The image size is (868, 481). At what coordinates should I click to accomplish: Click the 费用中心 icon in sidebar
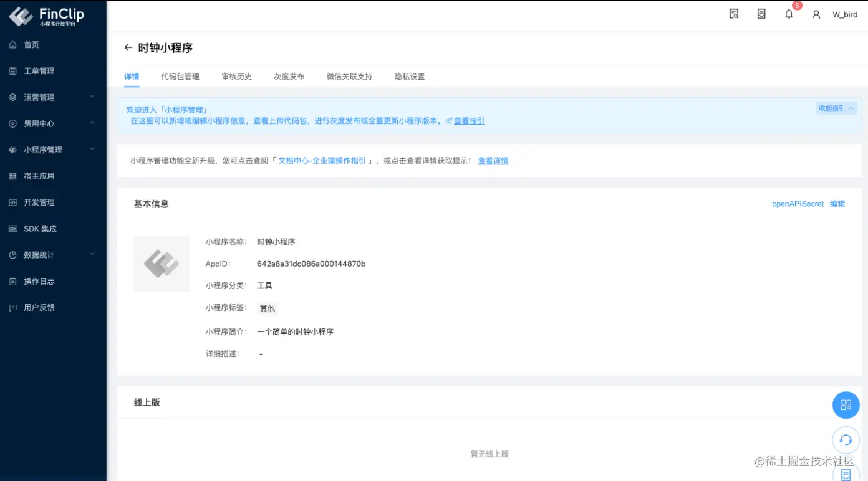click(x=13, y=123)
